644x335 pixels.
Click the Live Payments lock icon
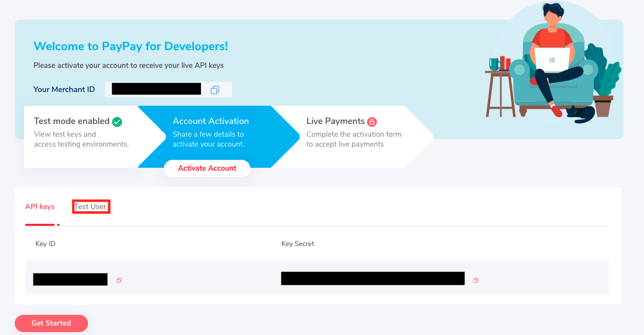pyautogui.click(x=372, y=122)
